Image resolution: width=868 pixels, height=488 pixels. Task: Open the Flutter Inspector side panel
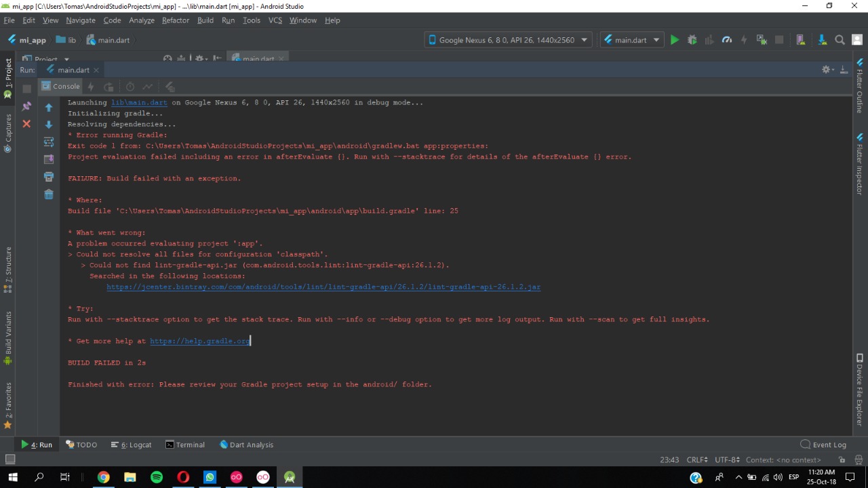click(x=859, y=165)
